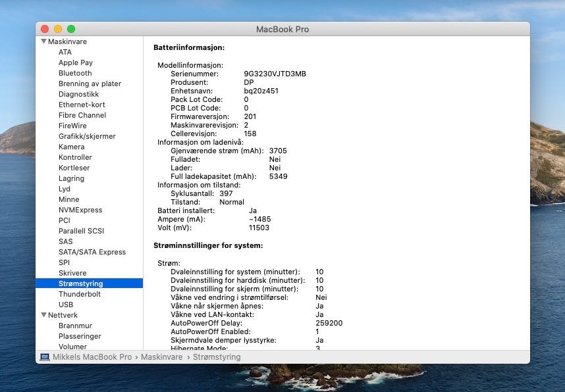This screenshot has width=565, height=392.
Task: Click Dvaleinnstilling for harddisk row
Action: [x=247, y=280]
